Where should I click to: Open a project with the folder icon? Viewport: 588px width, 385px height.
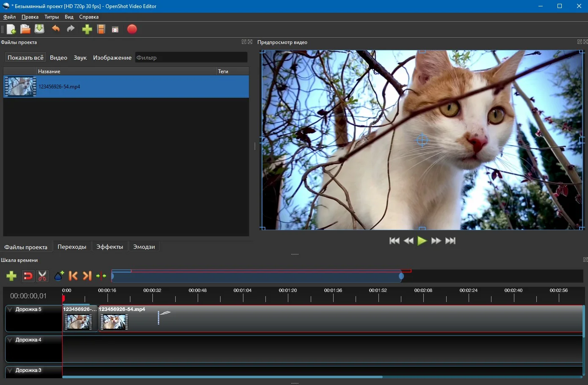pos(25,29)
